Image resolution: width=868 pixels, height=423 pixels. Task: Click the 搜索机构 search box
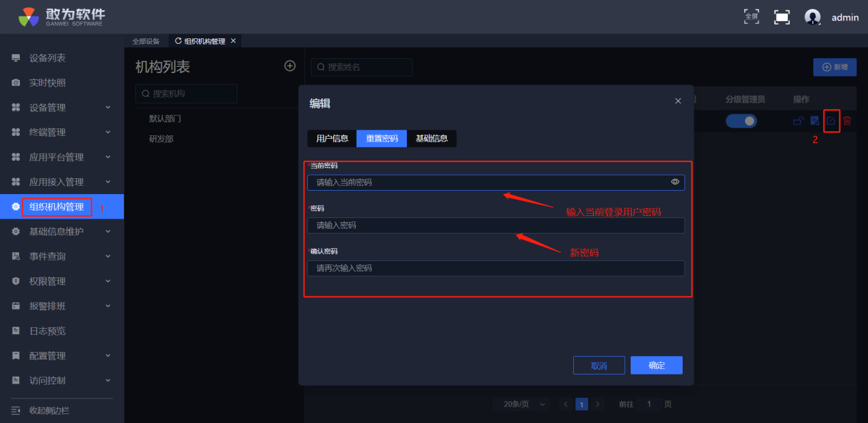click(186, 94)
